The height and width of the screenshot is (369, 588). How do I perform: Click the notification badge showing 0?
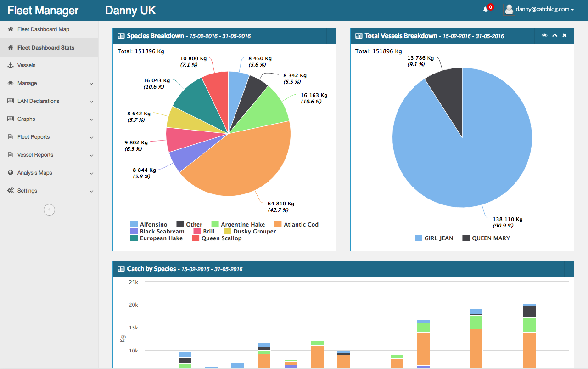click(x=491, y=7)
